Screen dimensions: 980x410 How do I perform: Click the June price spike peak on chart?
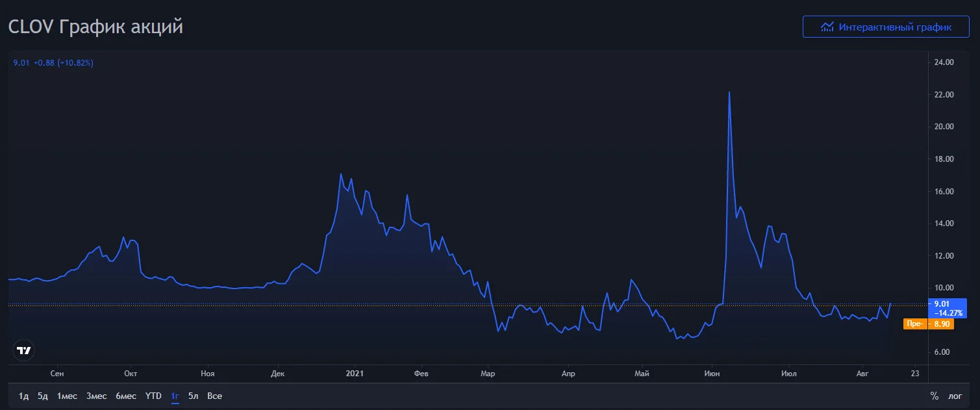[729, 92]
